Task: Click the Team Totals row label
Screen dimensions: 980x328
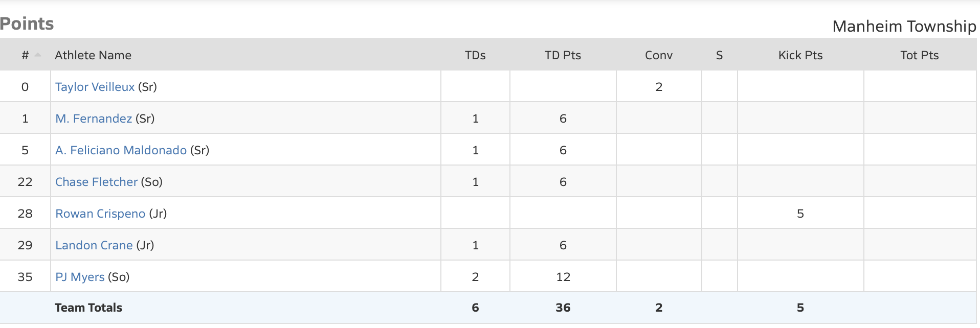Action: click(x=88, y=308)
